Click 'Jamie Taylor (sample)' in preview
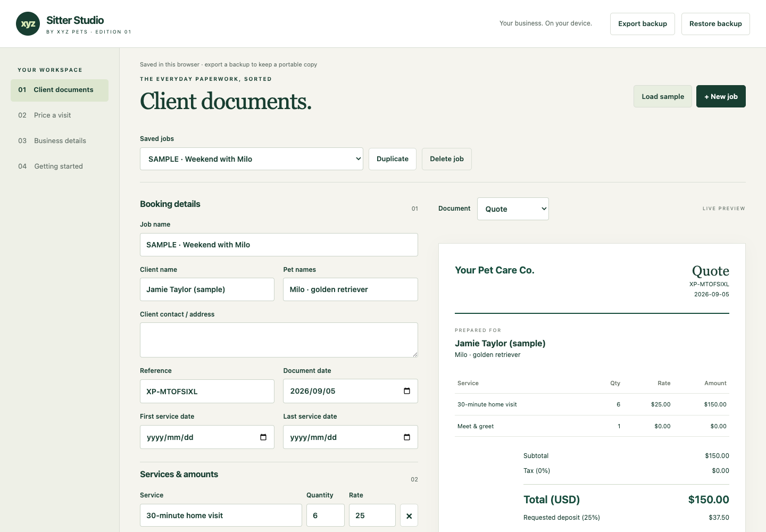The width and height of the screenshot is (766, 532). (500, 344)
